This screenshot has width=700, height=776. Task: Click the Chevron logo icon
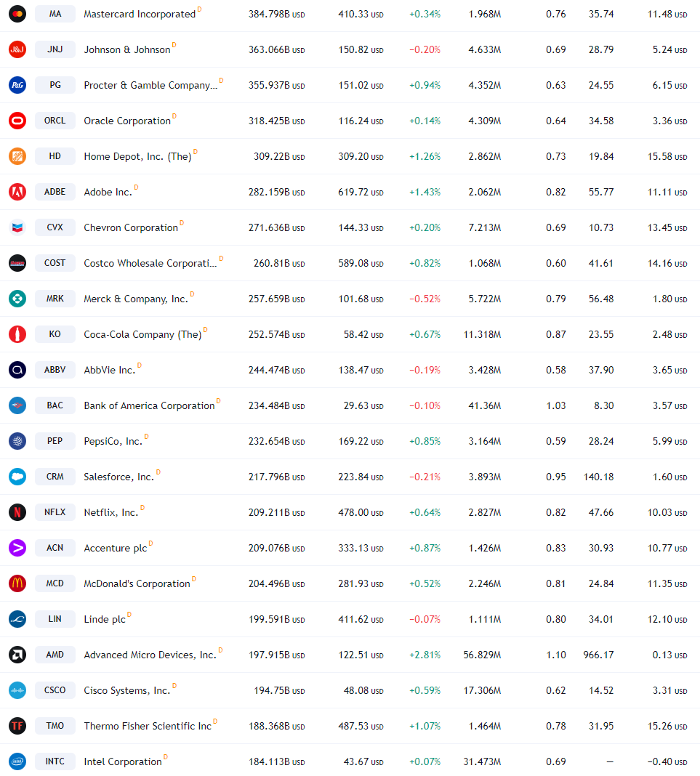tap(17, 227)
